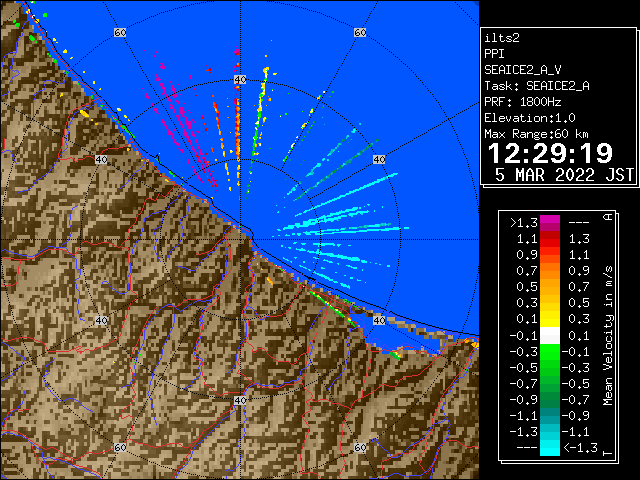This screenshot has height=480, width=640.
Task: Click the 'T' letter below the legend
Action: click(608, 453)
